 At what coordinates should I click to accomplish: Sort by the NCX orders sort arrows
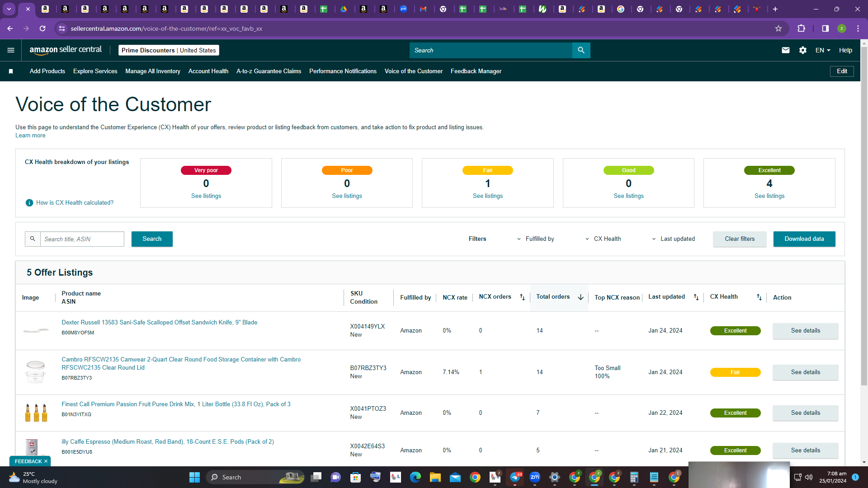(522, 297)
